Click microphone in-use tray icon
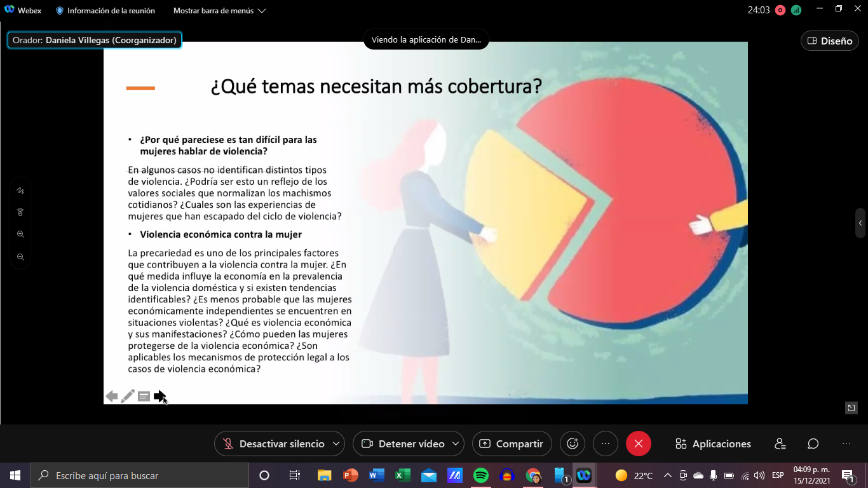This screenshot has height=488, width=868. coord(714,475)
